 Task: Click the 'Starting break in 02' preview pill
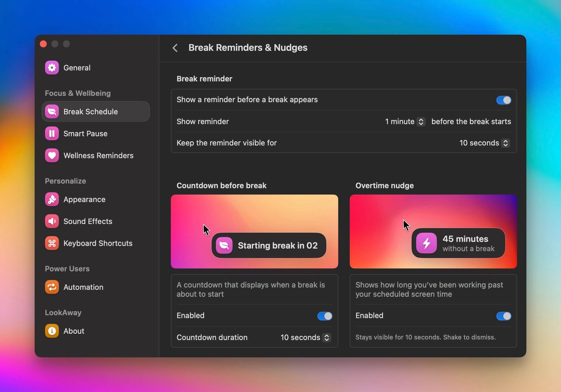point(268,245)
